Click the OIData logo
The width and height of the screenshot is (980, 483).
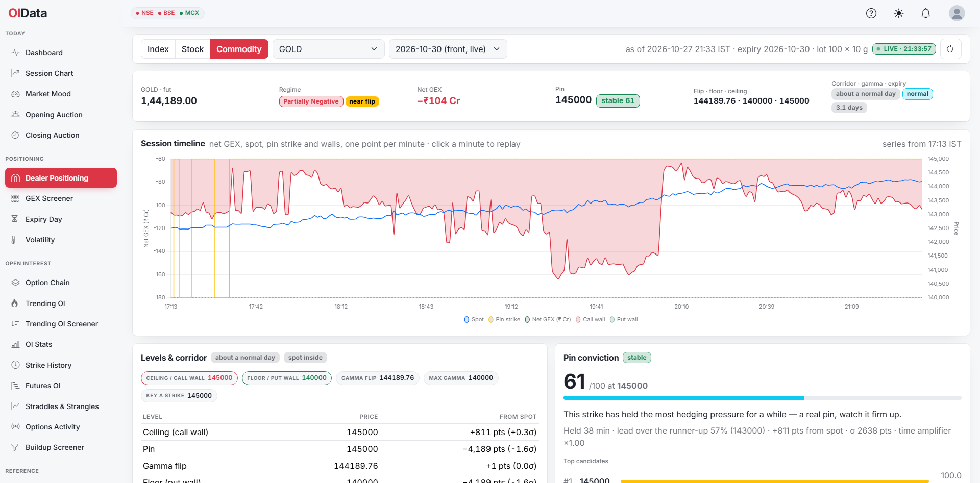click(x=28, y=13)
